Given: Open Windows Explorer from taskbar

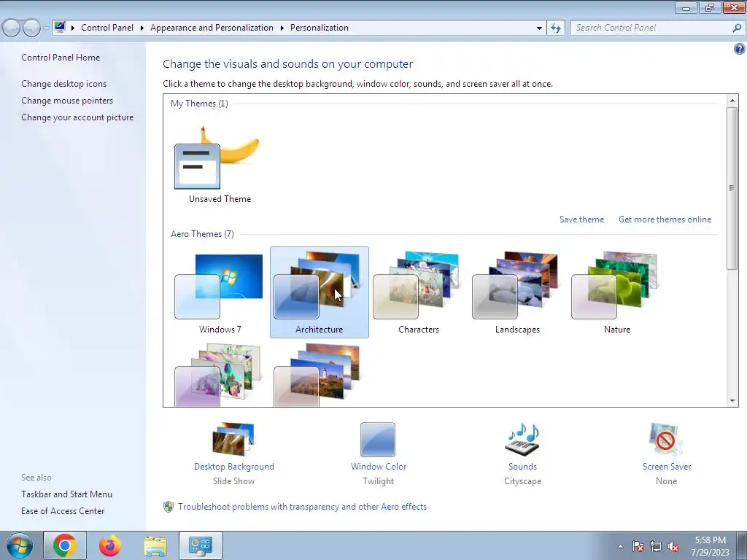Looking at the screenshot, I should (x=155, y=546).
